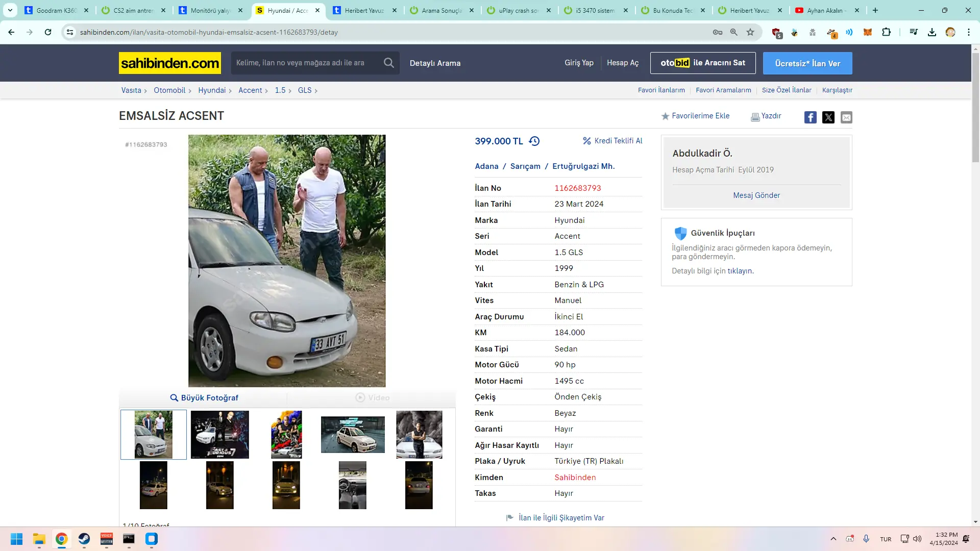Open media control icon in toolbar

914,32
